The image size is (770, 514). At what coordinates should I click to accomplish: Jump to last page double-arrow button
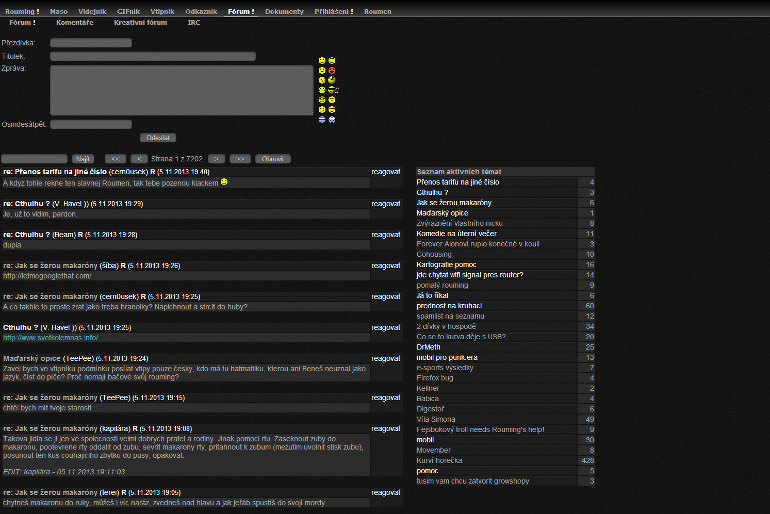pyautogui.click(x=240, y=159)
